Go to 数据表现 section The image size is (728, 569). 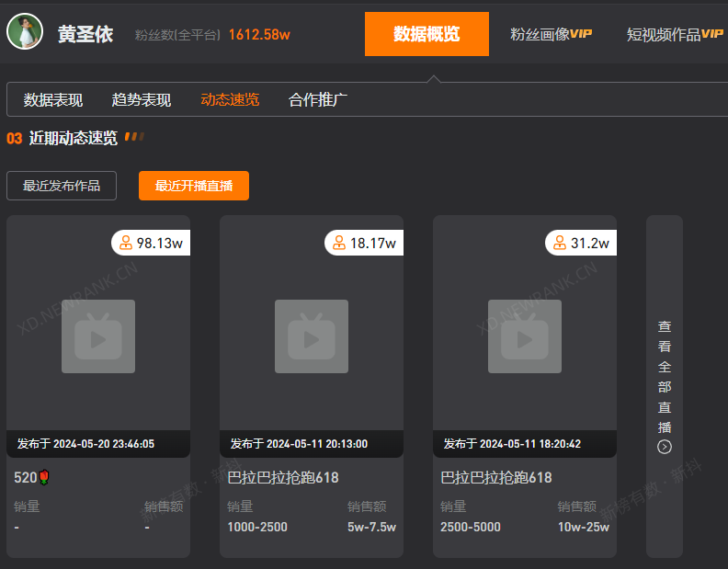point(53,100)
